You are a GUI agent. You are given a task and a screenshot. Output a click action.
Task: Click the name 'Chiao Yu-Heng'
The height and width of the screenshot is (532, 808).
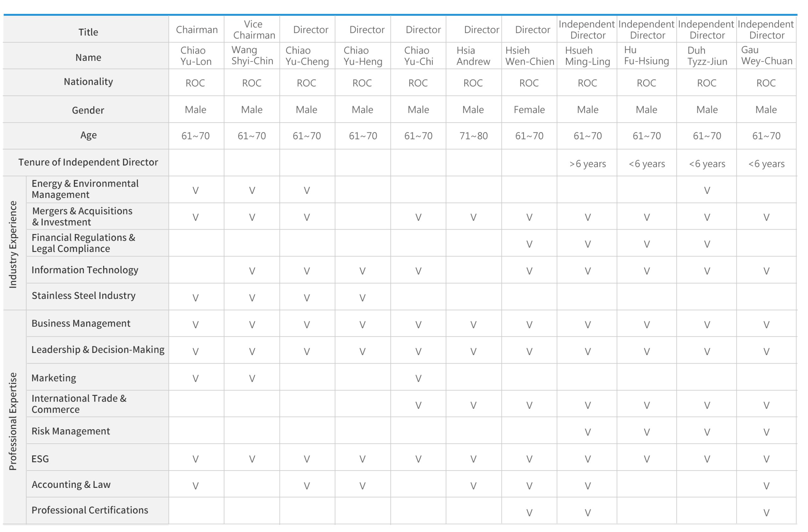pyautogui.click(x=363, y=56)
